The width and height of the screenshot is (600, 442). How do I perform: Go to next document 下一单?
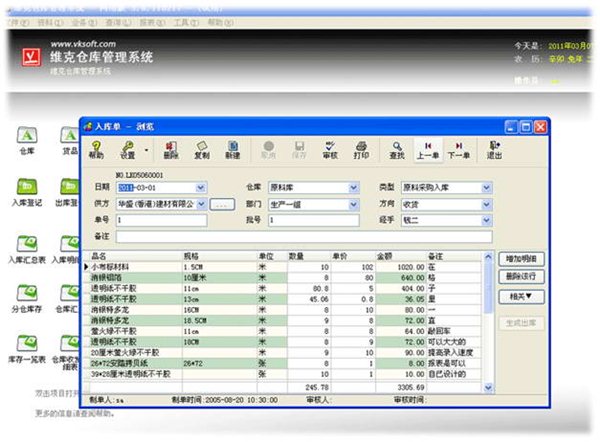tap(459, 150)
